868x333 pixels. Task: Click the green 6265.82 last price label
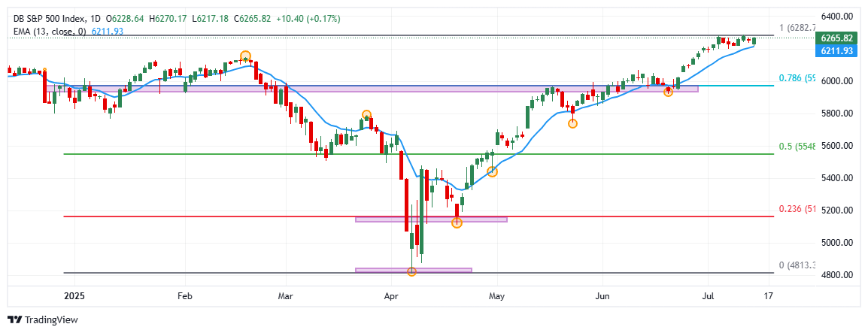coord(836,38)
